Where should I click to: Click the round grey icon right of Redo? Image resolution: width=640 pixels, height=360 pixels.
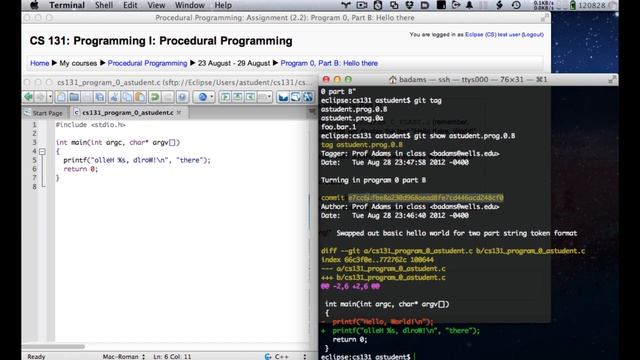tap(182, 97)
